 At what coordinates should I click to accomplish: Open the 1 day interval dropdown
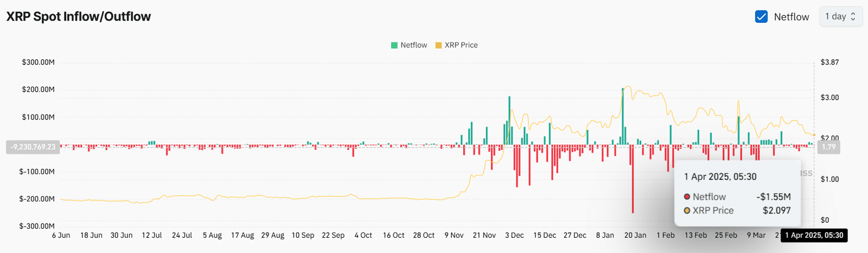point(840,16)
